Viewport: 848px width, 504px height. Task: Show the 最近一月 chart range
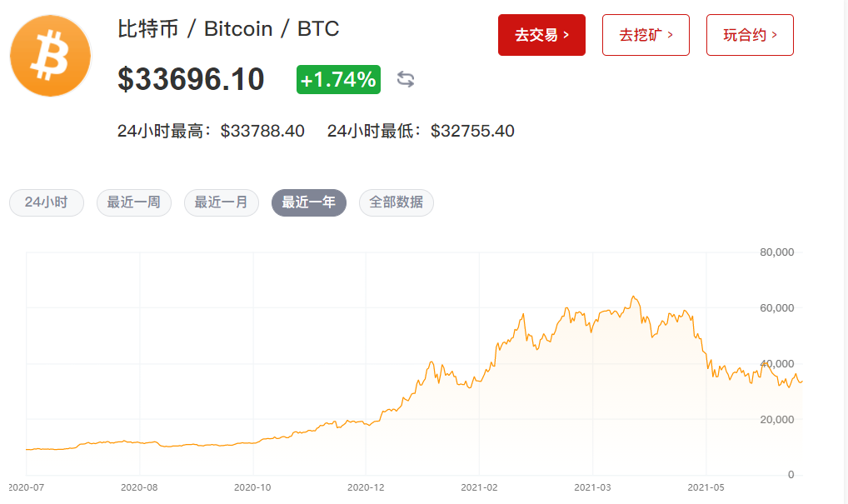[x=222, y=202]
